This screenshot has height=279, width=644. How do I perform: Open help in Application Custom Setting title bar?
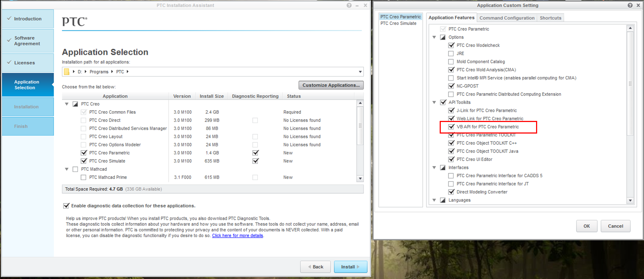coord(630,5)
